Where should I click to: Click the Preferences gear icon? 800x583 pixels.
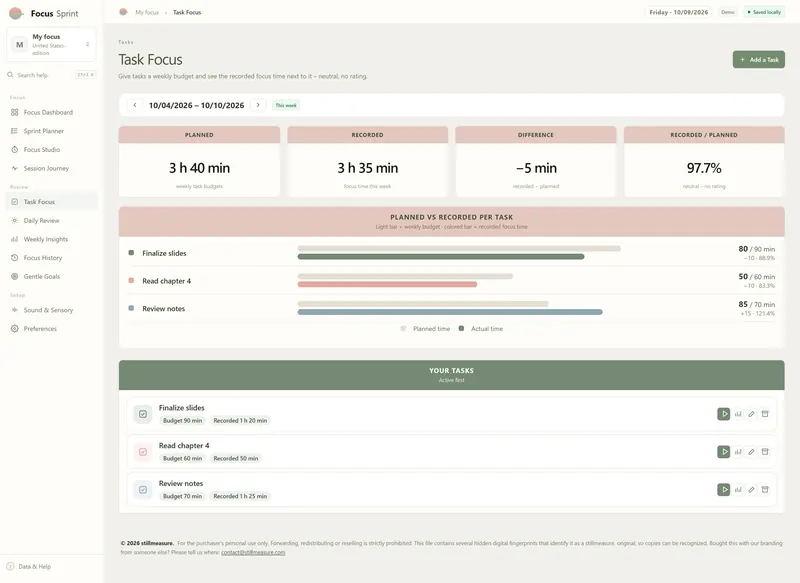coord(14,329)
